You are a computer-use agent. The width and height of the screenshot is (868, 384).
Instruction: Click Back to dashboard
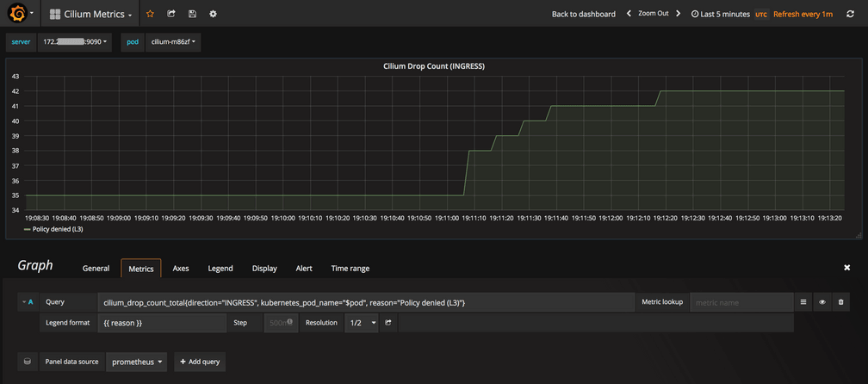pyautogui.click(x=584, y=14)
